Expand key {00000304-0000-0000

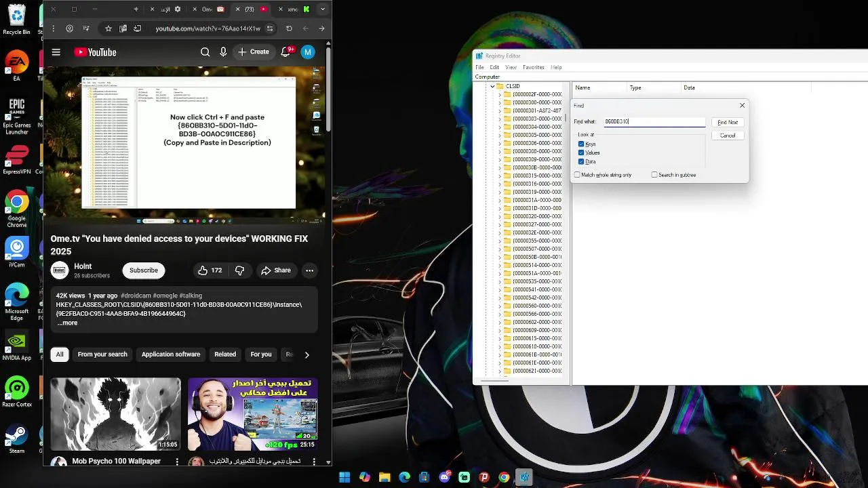pyautogui.click(x=500, y=127)
